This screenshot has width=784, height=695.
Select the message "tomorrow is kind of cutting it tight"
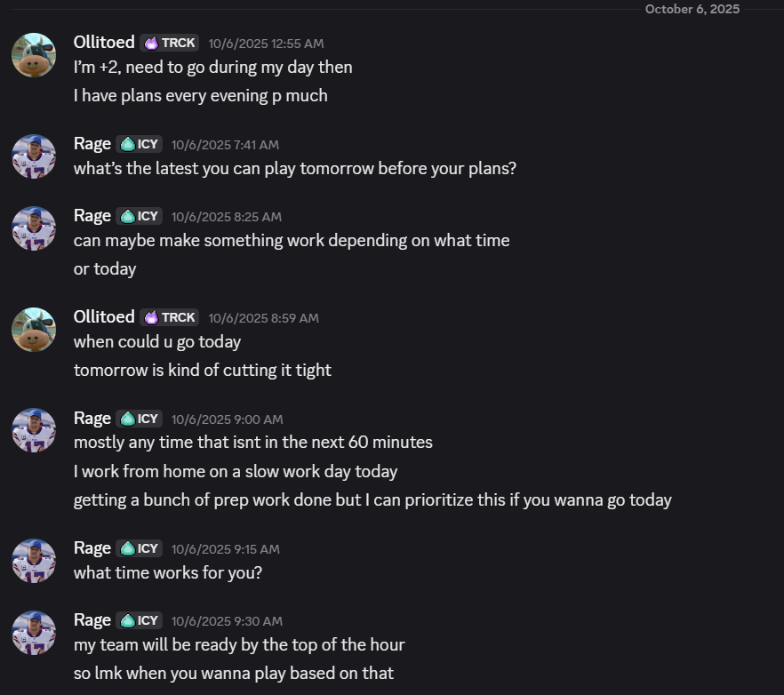202,370
